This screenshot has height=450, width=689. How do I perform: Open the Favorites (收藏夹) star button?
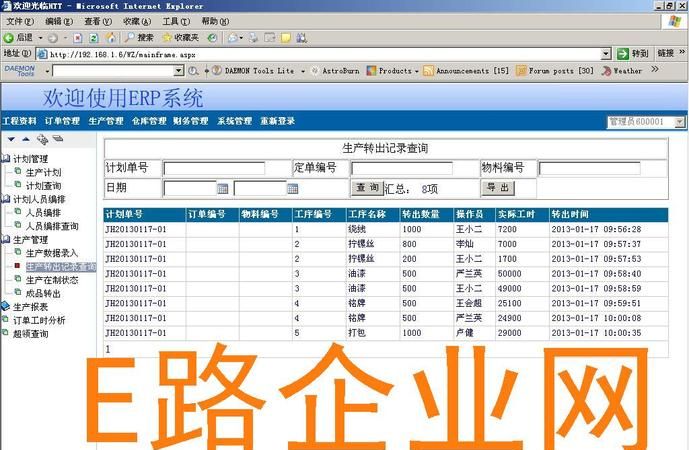(x=180, y=38)
